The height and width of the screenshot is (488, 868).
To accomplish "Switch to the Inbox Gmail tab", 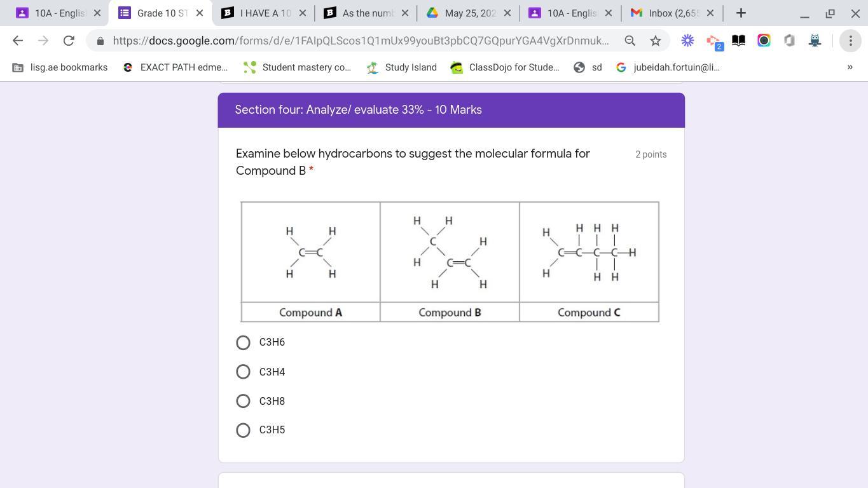I will pyautogui.click(x=673, y=13).
